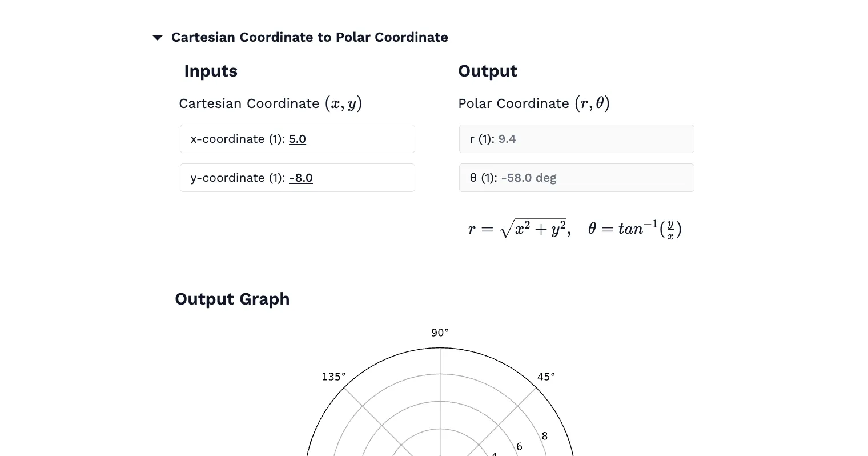868x456 pixels.
Task: Click the polar conversion formula
Action: click(x=574, y=227)
